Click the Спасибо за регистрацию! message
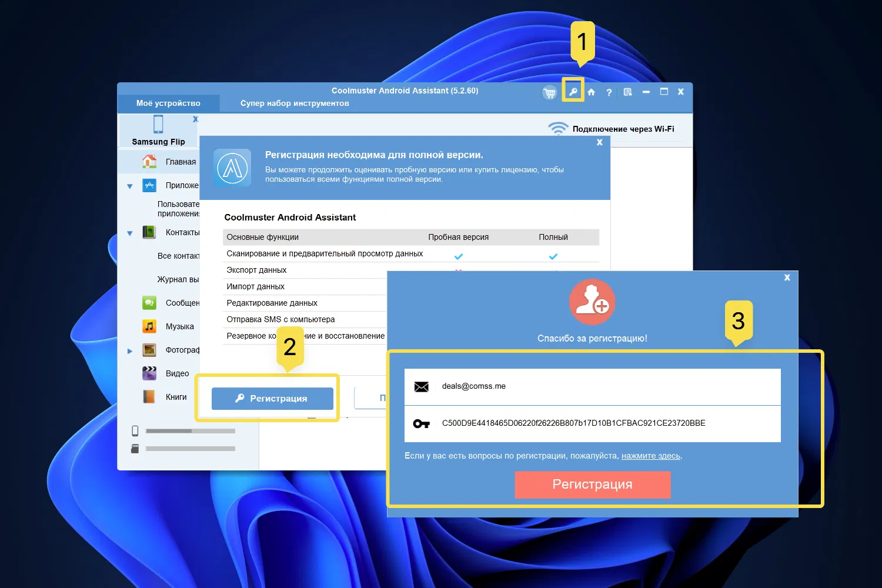Screen dimensions: 882x588 pos(592,338)
